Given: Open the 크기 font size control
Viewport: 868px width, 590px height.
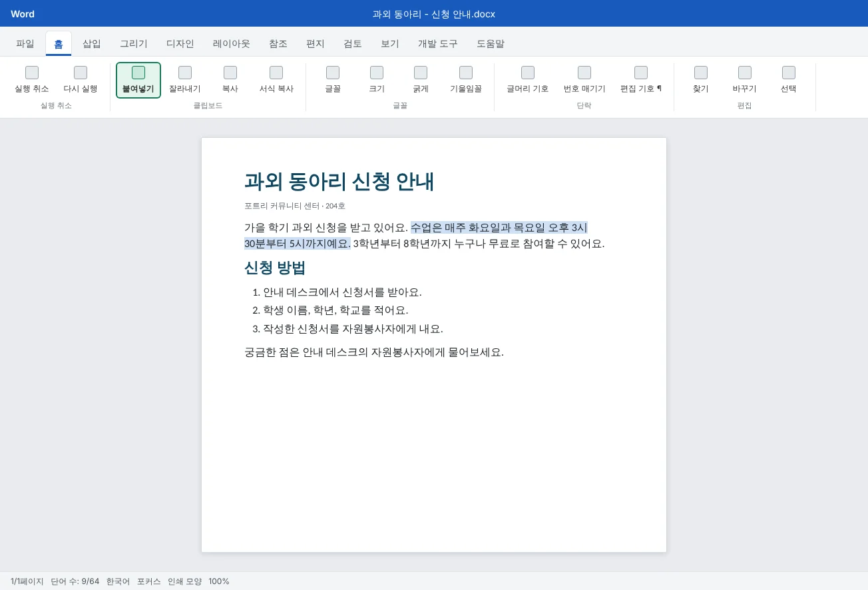Looking at the screenshot, I should click(x=377, y=80).
